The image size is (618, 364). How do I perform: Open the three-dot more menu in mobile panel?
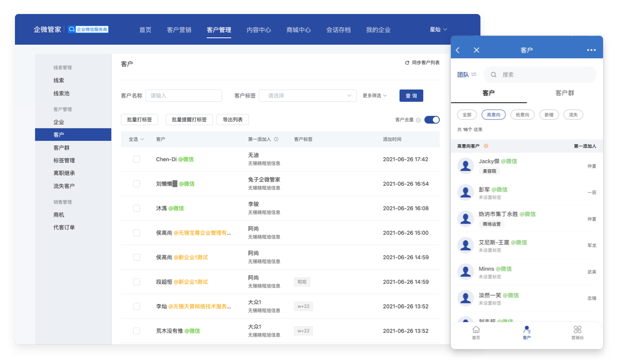591,50
